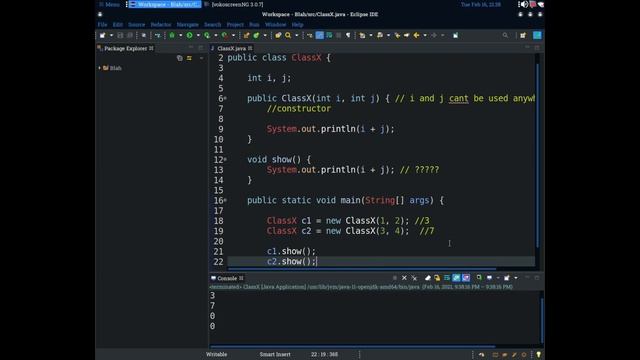Select the Package Explorer tab

coord(125,48)
